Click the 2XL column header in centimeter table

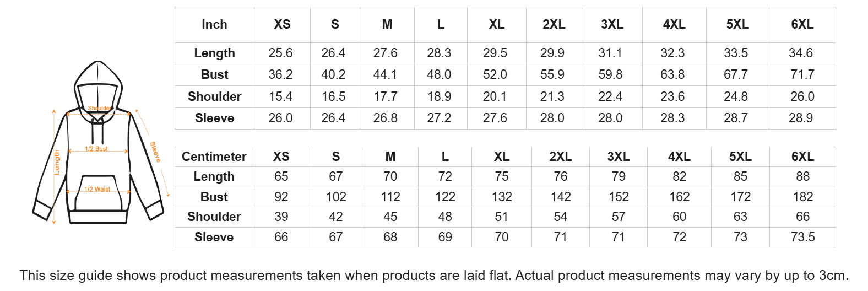point(561,157)
